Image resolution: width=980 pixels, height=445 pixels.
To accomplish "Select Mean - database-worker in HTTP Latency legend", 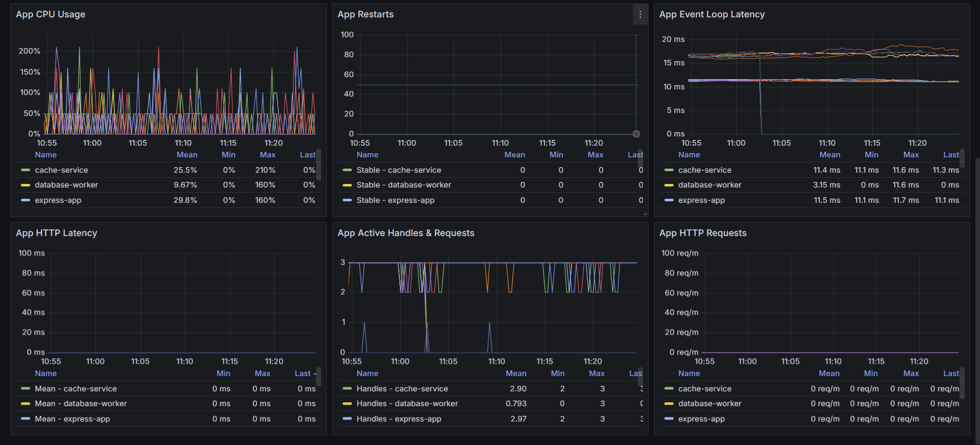I will [x=81, y=404].
